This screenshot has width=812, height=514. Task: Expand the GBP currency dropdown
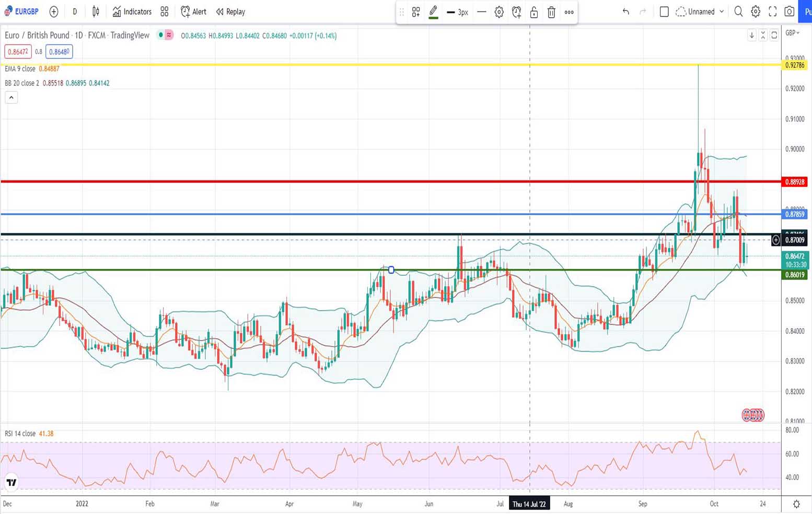point(793,33)
